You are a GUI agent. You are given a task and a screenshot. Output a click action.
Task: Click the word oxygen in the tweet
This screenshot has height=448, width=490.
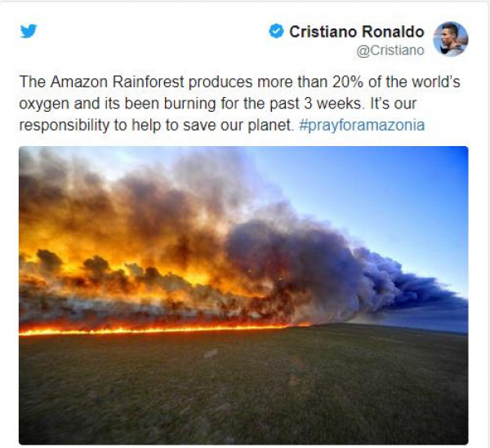[x=44, y=104]
